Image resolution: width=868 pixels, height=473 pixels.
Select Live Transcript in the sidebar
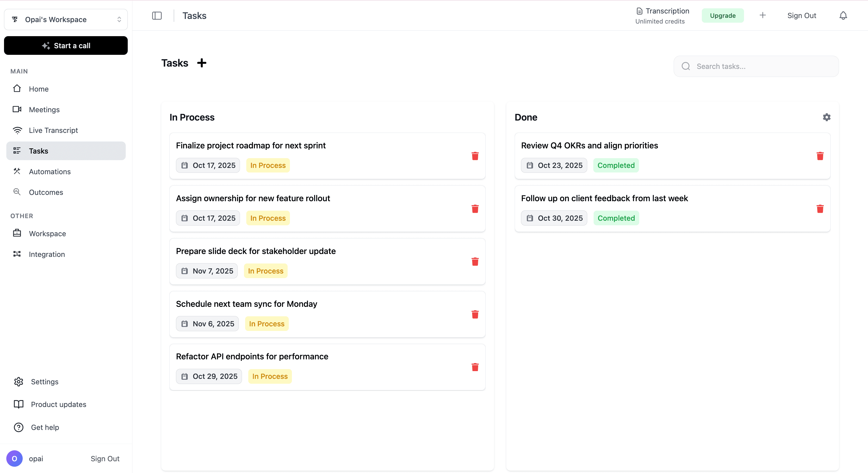[53, 130]
